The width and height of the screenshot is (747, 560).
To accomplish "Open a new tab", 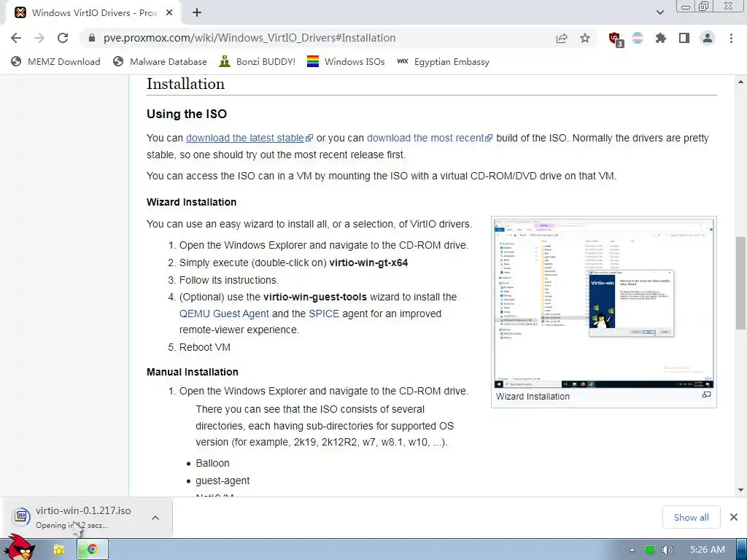I will [x=197, y=13].
